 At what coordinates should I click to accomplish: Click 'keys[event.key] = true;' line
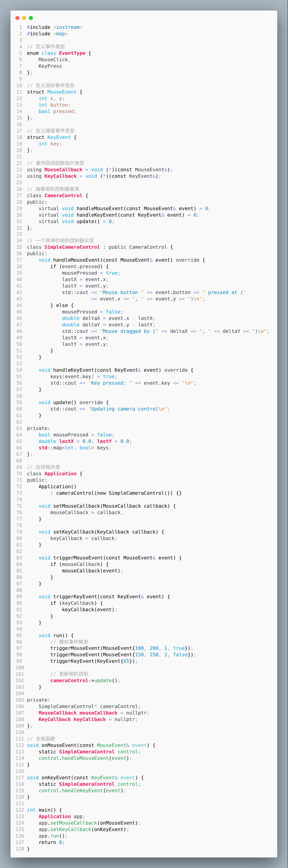point(84,376)
